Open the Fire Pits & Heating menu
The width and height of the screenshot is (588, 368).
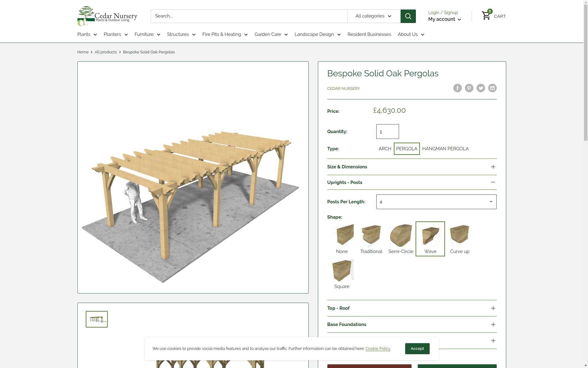click(x=225, y=34)
